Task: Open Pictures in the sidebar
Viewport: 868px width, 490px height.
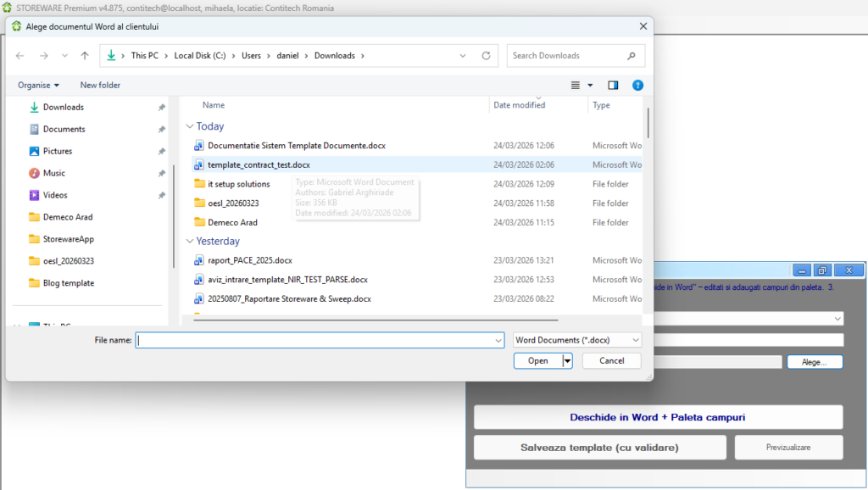Action: 58,151
